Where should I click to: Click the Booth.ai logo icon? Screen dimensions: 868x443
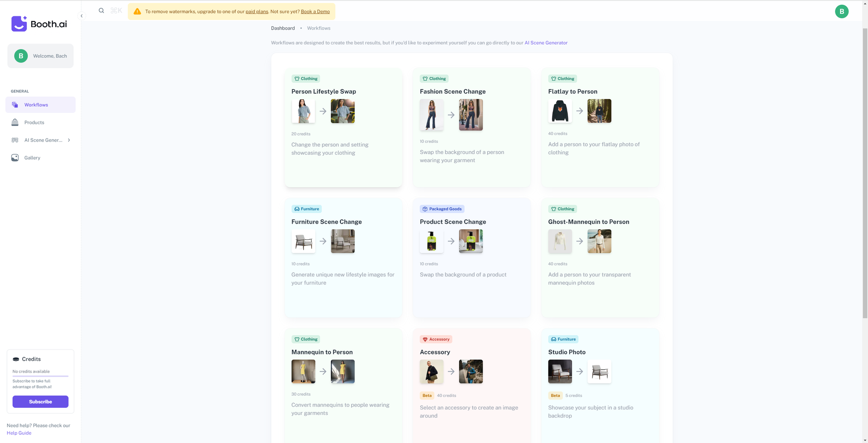pyautogui.click(x=19, y=24)
